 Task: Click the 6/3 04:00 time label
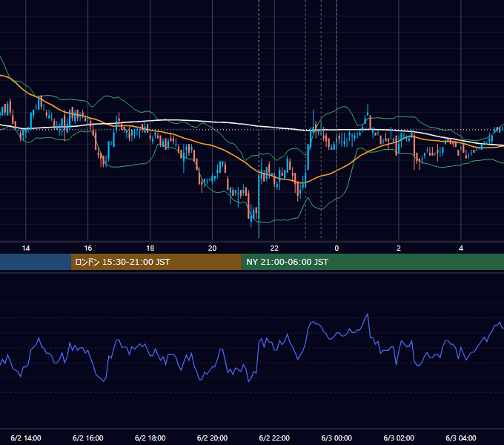click(461, 438)
